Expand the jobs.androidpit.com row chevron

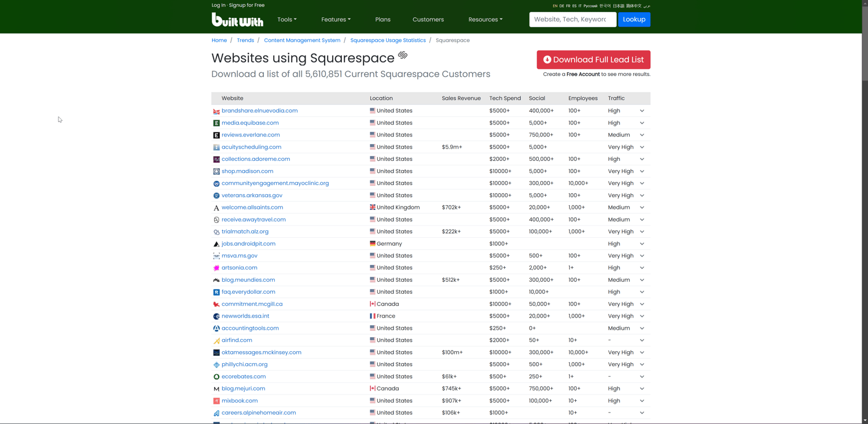tap(642, 244)
